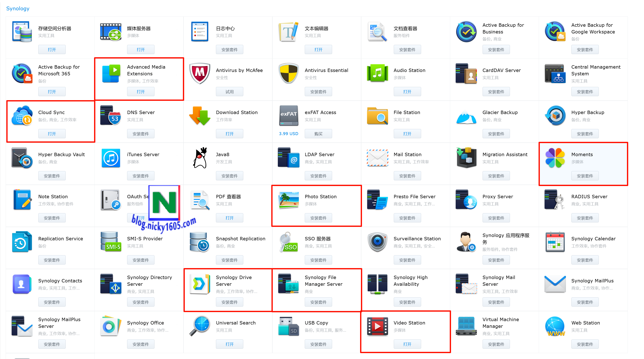Click the Active Backup for Business icon
644x359 pixels.
coord(466,32)
